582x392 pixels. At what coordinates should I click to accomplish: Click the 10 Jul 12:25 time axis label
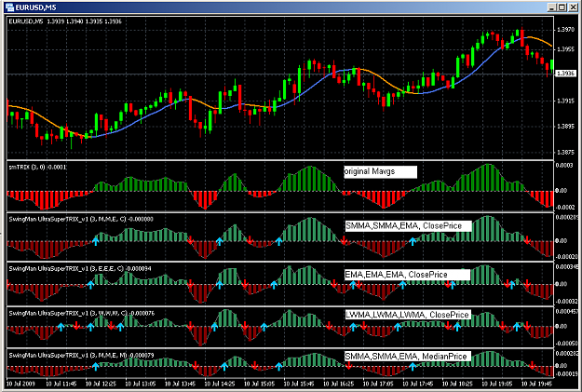click(101, 384)
